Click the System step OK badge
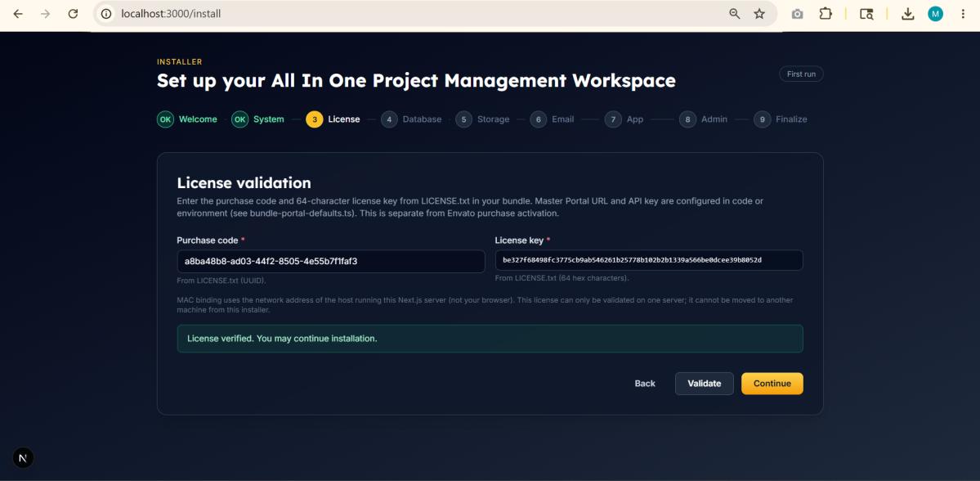Screen dimensions: 980x481 click(240, 119)
